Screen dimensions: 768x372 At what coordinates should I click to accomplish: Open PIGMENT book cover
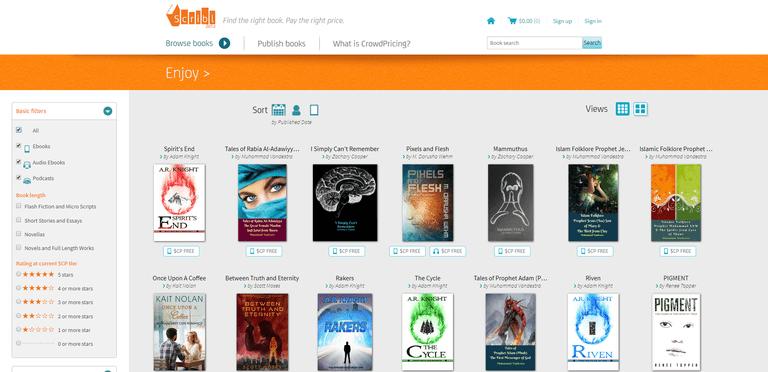click(x=676, y=332)
